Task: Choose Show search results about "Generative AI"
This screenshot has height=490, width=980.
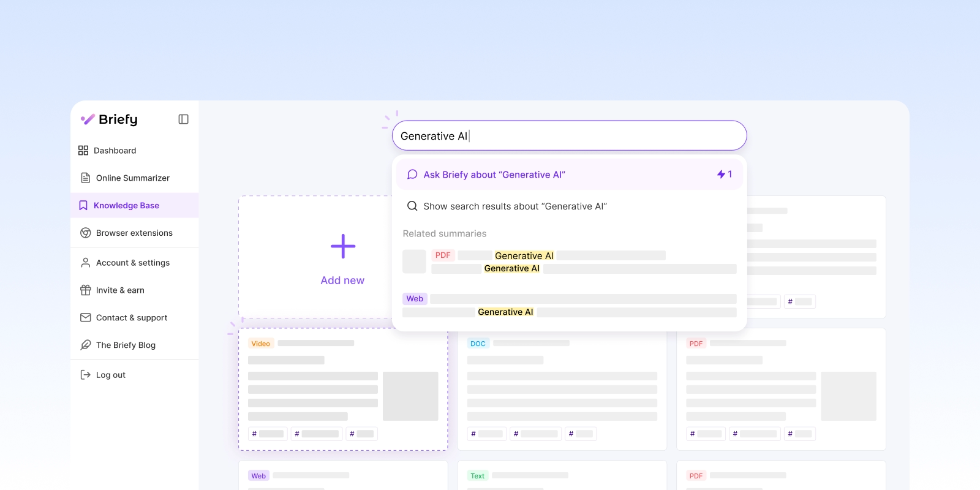Action: point(569,206)
